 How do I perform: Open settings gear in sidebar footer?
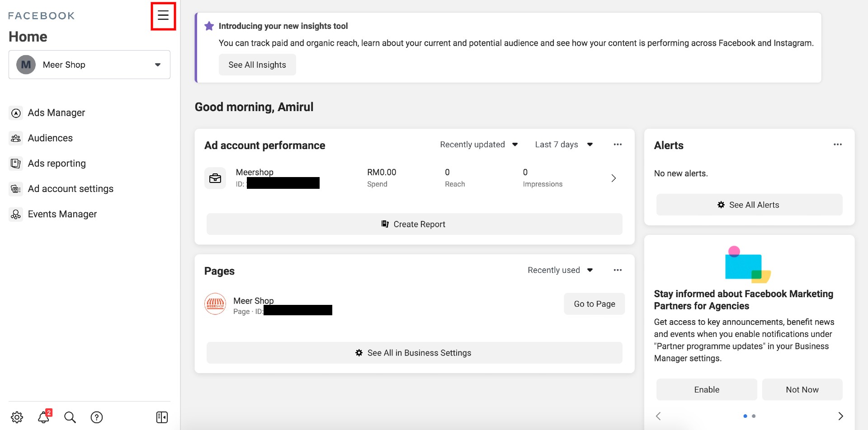[x=17, y=417]
